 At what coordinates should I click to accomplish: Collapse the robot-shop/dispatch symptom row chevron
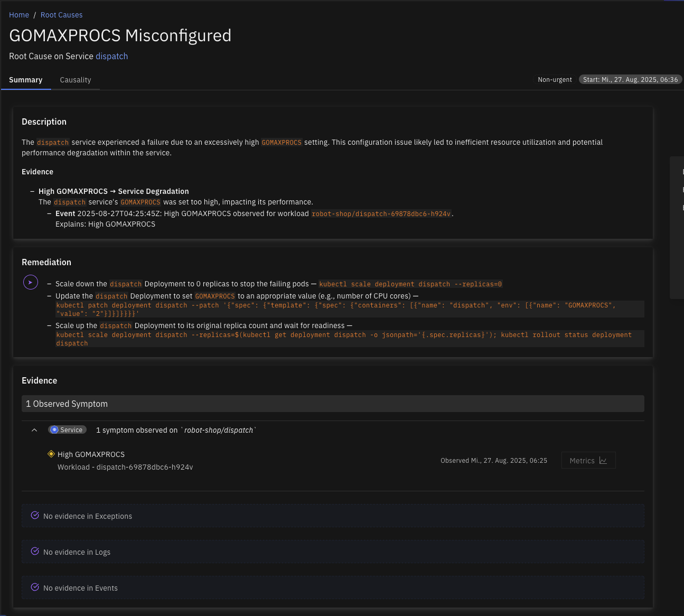click(34, 430)
